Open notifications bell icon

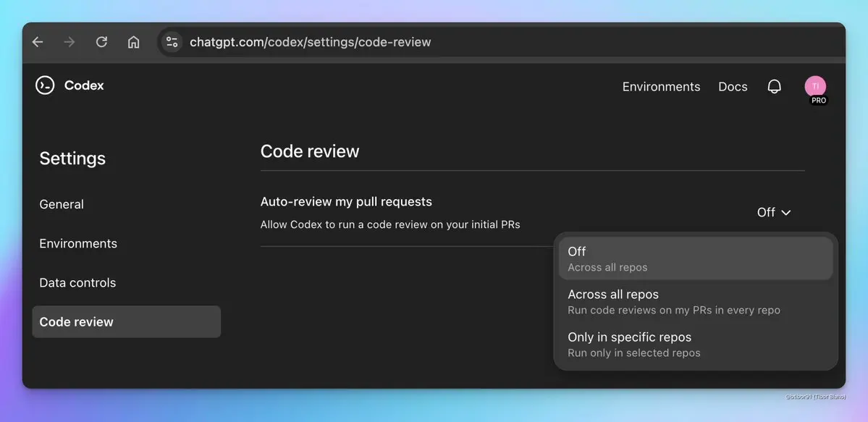[x=774, y=86]
